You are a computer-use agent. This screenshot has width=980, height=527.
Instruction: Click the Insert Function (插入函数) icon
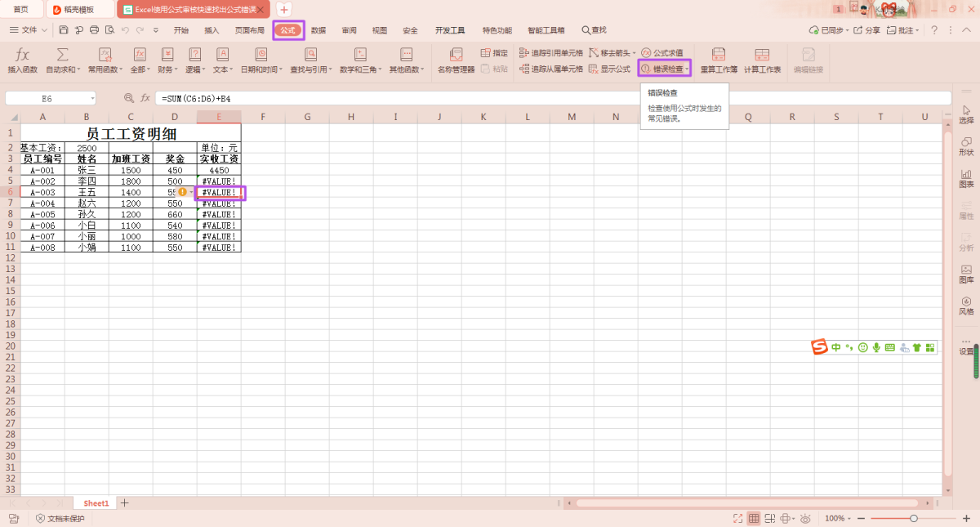23,56
